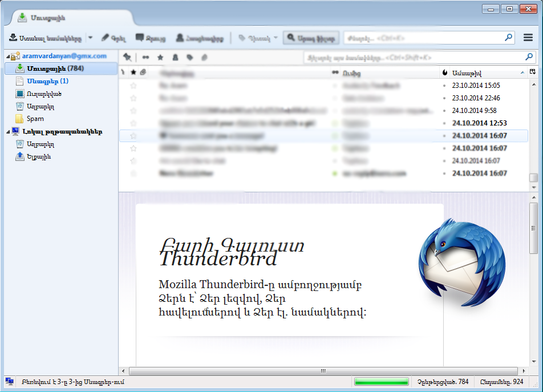Image resolution: width=543 pixels, height=392 pixels.
Task: Click the preview pane vertical scrollbar thumb
Action: (533, 228)
